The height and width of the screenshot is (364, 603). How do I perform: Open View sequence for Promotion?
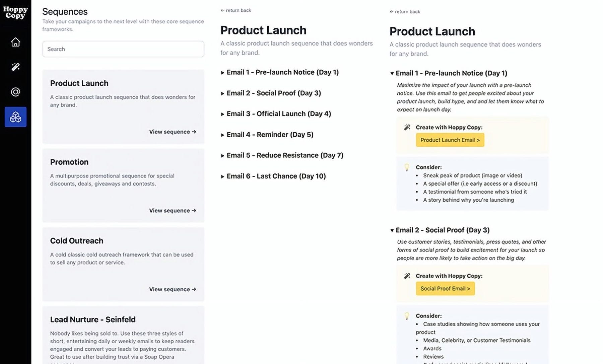172,210
